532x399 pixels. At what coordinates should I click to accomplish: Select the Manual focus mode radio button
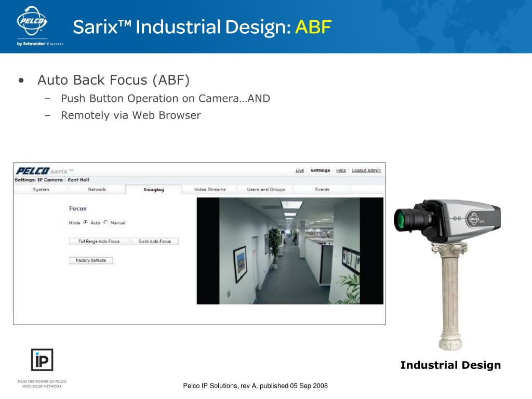[x=105, y=222]
